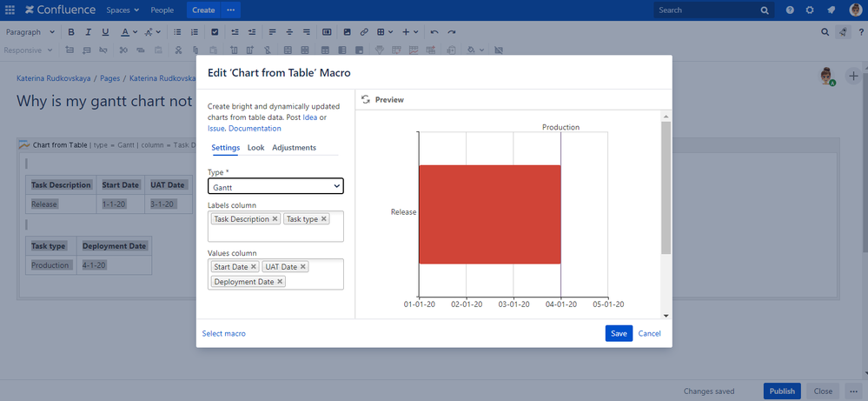This screenshot has height=401, width=868.
Task: Click the preview pane vertical scrollbar
Action: click(x=666, y=187)
